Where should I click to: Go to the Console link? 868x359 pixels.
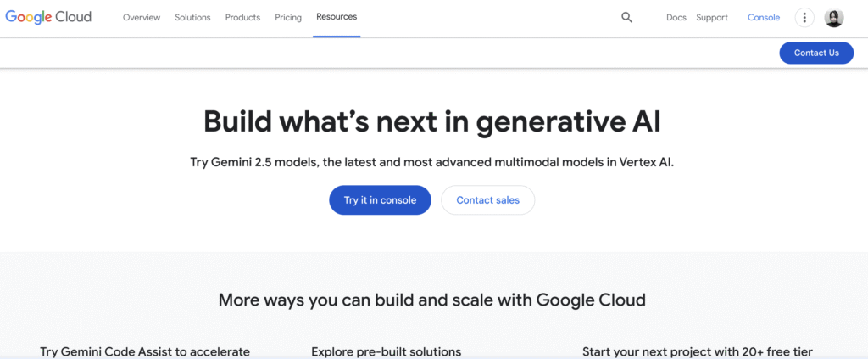(764, 18)
